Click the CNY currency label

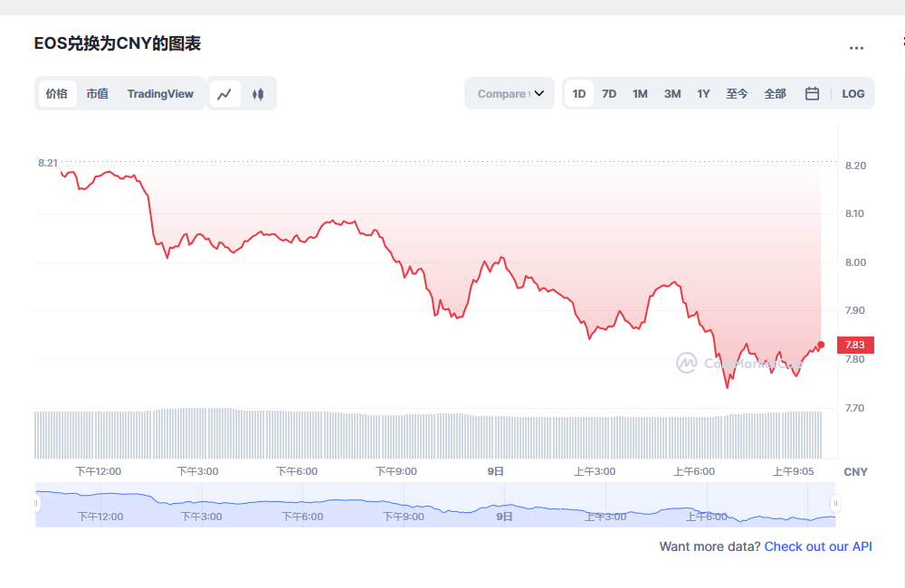[x=854, y=471]
